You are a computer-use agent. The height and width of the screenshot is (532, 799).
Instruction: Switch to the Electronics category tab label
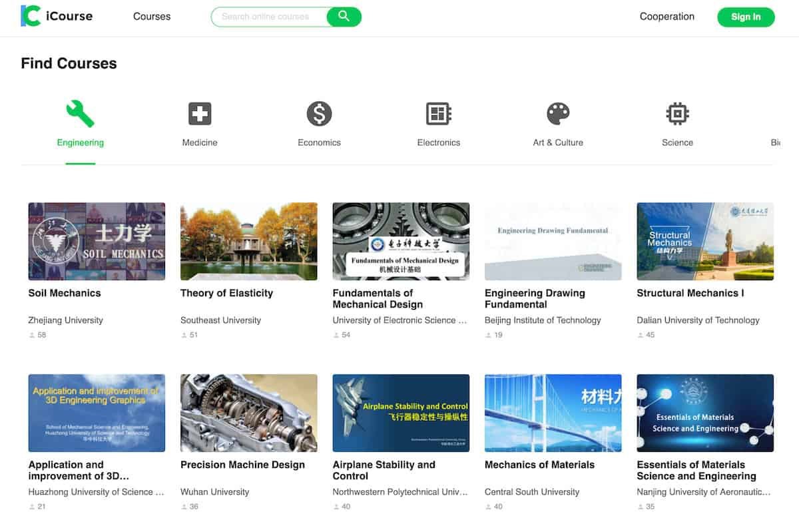439,142
